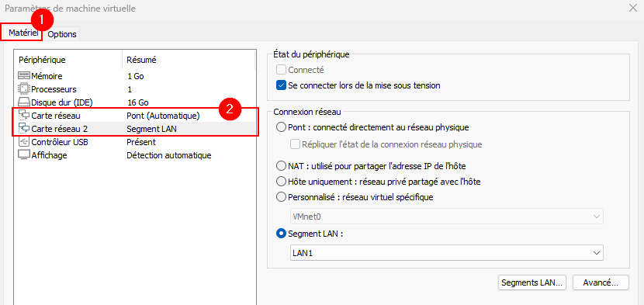Click the Avancé... button

[x=601, y=282]
